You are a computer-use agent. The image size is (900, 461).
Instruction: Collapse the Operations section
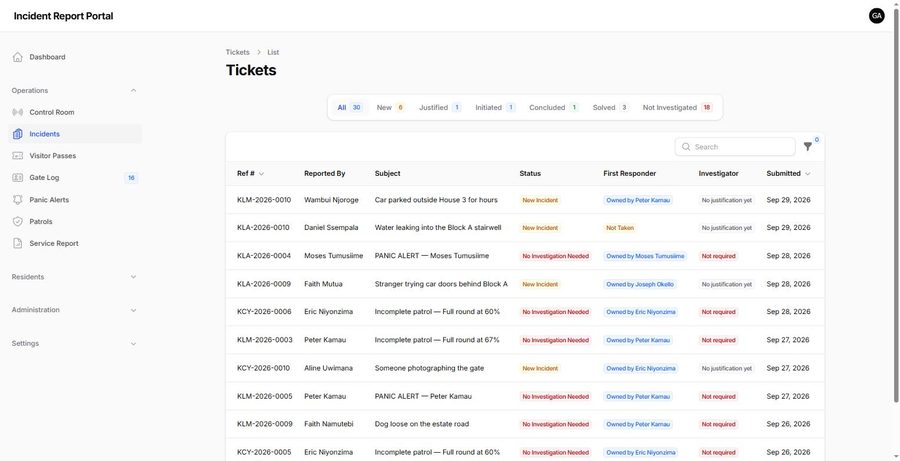coord(133,91)
